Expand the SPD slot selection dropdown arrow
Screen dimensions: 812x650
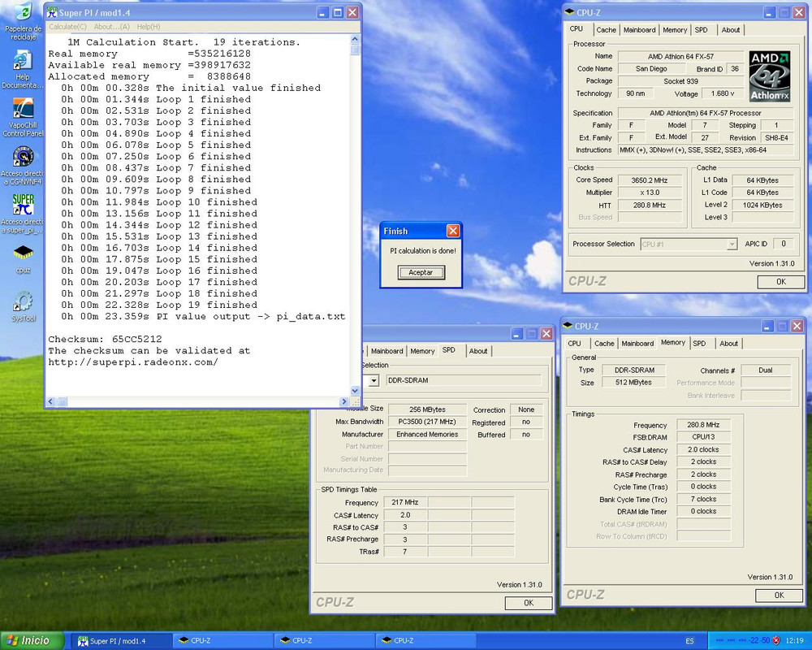(374, 380)
